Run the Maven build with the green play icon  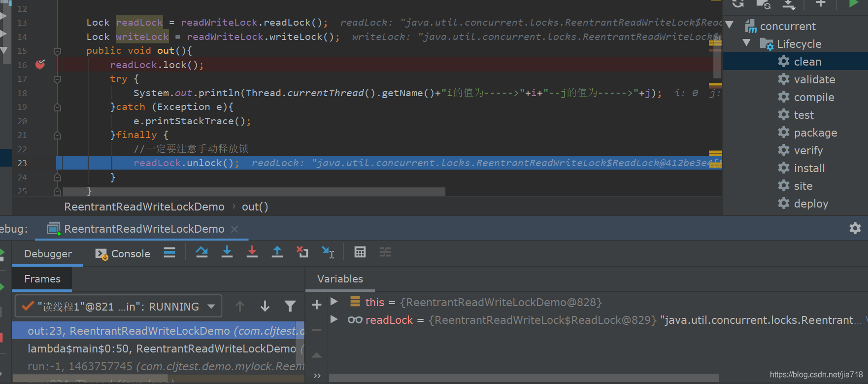[x=854, y=3]
